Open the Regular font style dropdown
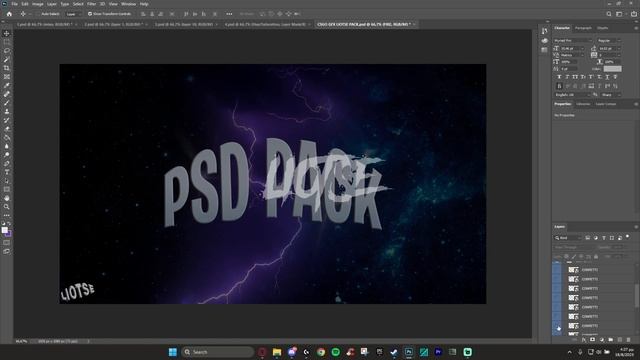The width and height of the screenshot is (640, 360). click(x=609, y=40)
